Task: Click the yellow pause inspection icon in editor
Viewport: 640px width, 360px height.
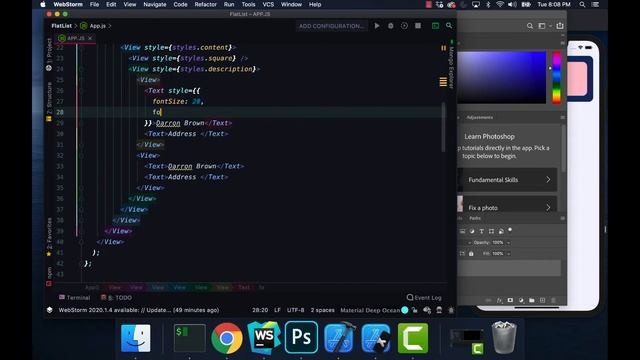Action: (443, 48)
